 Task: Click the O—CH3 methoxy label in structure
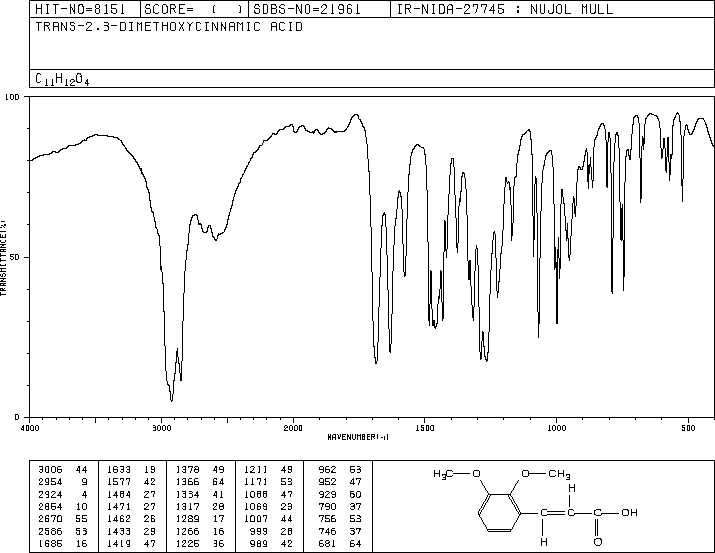click(545, 474)
